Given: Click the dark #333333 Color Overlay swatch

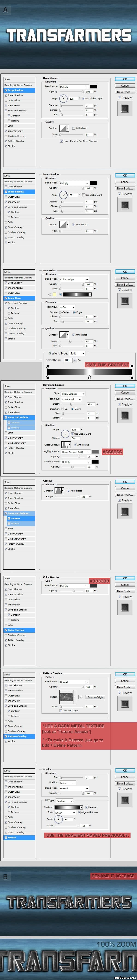Looking at the screenshot, I should pyautogui.click(x=93, y=586).
